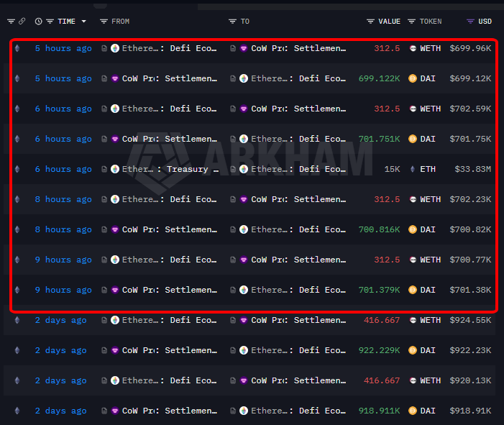Open the '6 hours ago' link on the ETH row

pyautogui.click(x=63, y=169)
